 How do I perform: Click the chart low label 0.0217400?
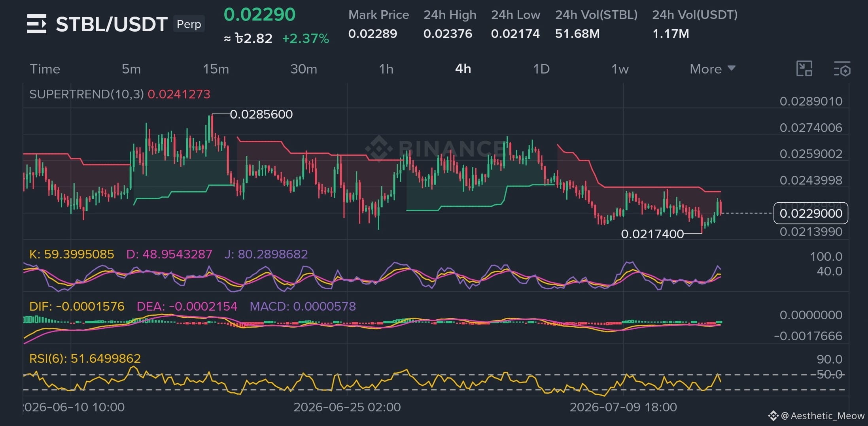[652, 234]
